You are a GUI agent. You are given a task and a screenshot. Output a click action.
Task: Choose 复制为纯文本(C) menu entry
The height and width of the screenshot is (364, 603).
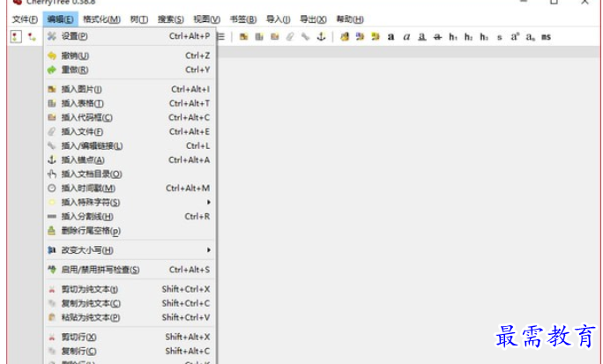pyautogui.click(x=130, y=304)
